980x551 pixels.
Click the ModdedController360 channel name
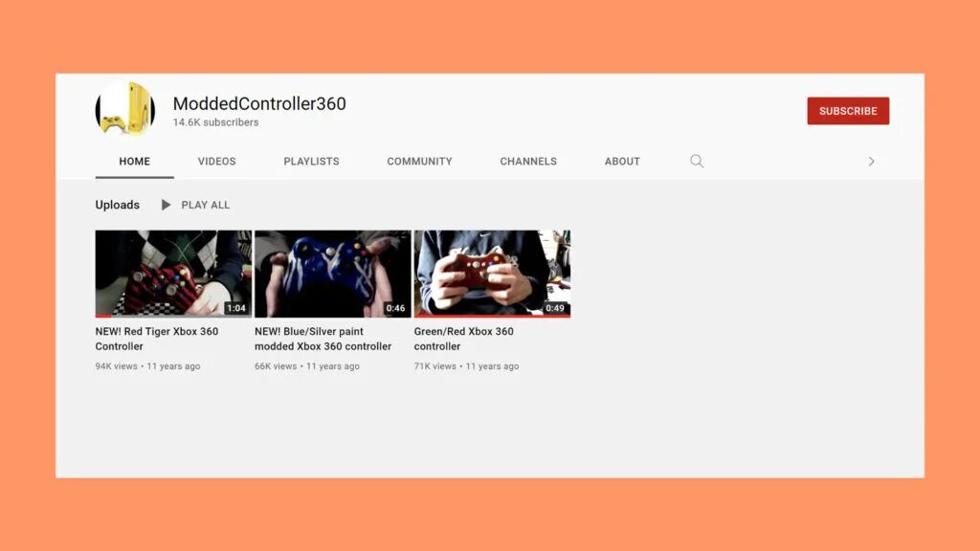click(259, 103)
